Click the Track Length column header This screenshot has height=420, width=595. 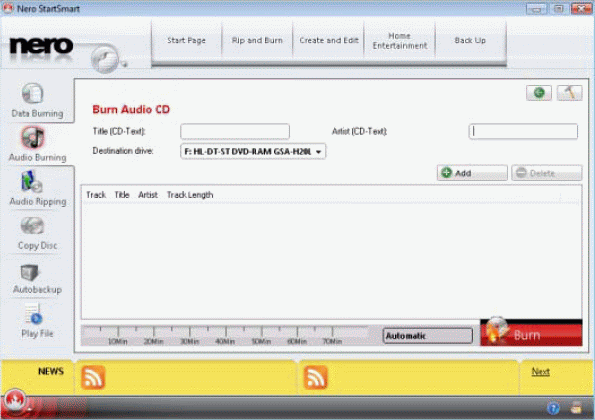point(190,195)
